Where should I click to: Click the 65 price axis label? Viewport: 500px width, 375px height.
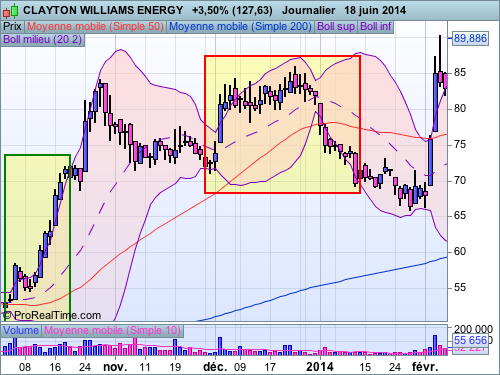(460, 216)
